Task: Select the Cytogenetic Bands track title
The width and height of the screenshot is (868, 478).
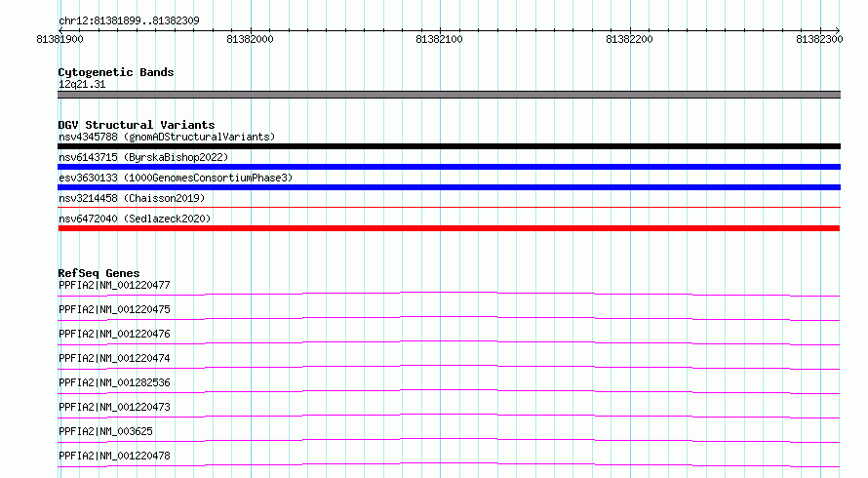Action: [x=116, y=72]
